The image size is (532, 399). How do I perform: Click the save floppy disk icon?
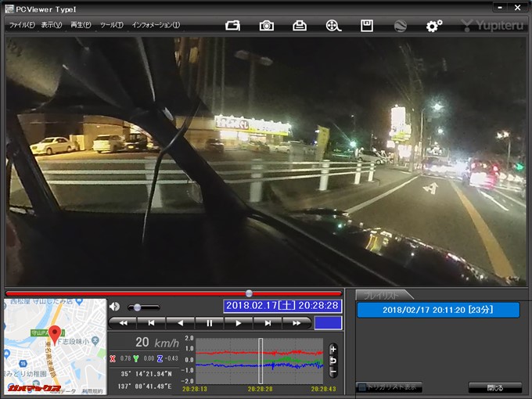coord(366,26)
